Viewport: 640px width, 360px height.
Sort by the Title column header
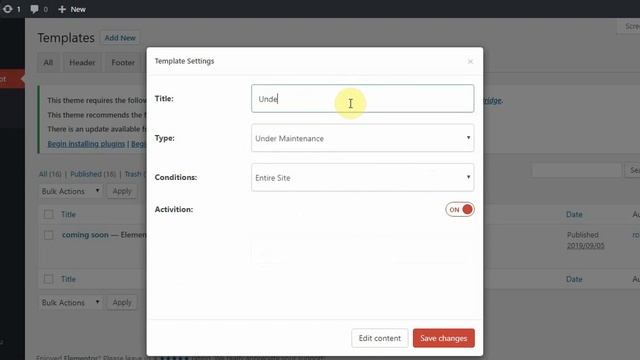click(68, 214)
